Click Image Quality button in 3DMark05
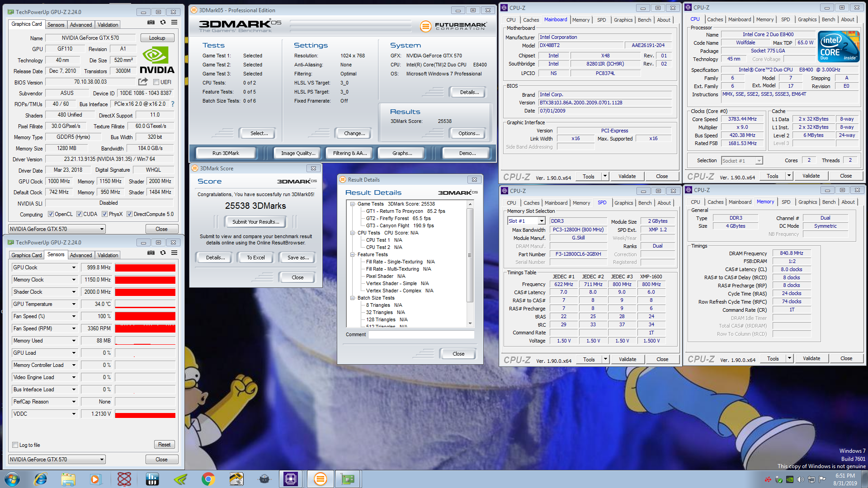868x488 pixels. click(297, 153)
